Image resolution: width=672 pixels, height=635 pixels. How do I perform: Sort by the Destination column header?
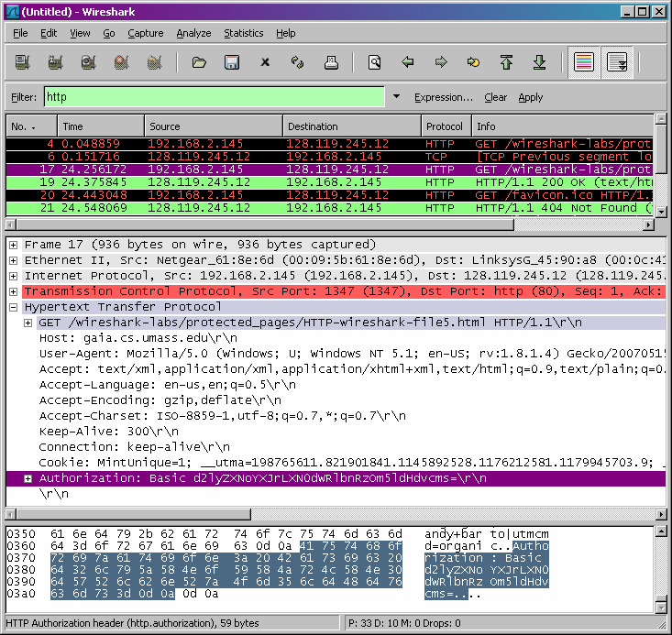(352, 126)
